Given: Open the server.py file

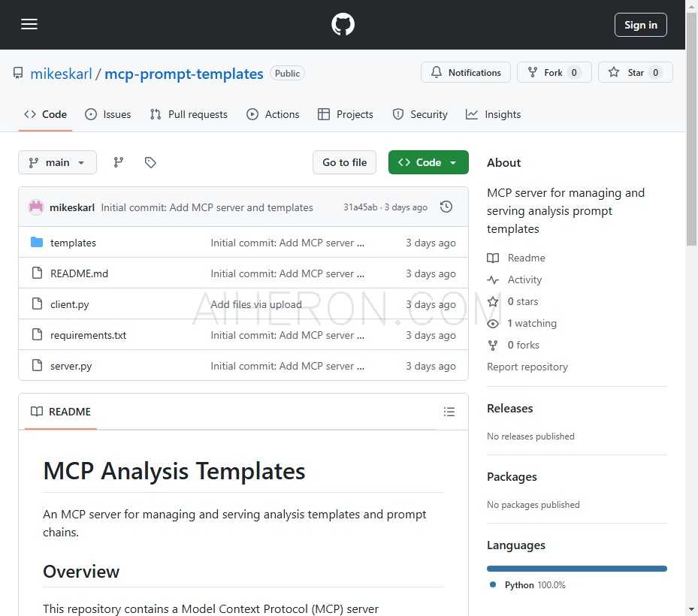Looking at the screenshot, I should pyautogui.click(x=71, y=366).
